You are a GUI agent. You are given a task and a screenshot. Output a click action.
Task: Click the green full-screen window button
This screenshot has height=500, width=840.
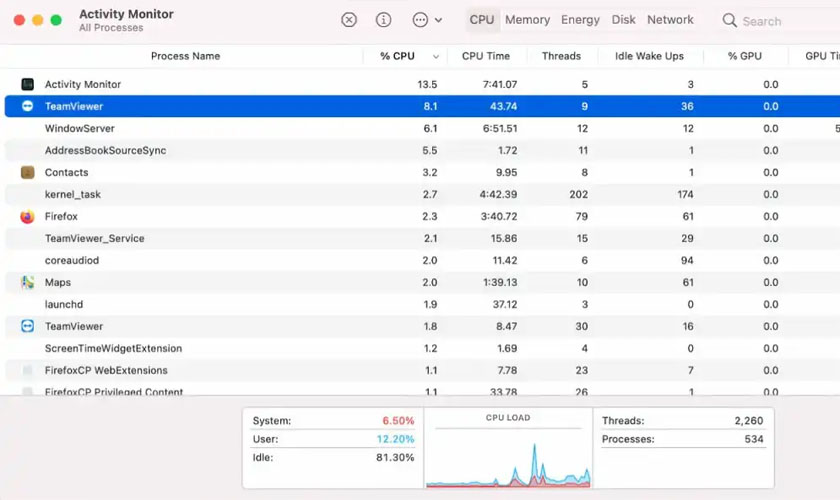(56, 20)
